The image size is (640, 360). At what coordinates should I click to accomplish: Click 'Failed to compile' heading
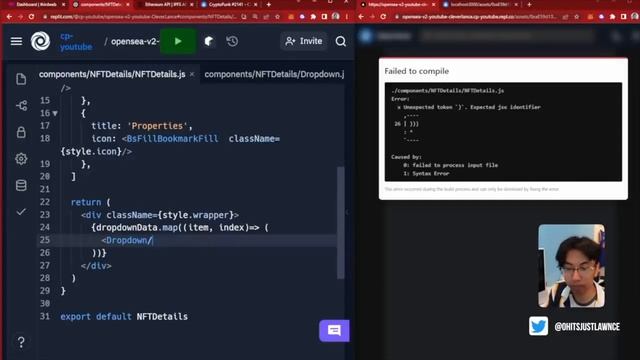(x=416, y=71)
